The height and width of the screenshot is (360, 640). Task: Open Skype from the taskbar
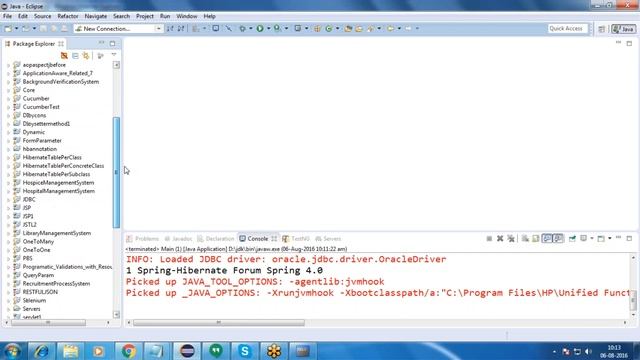coord(244,351)
